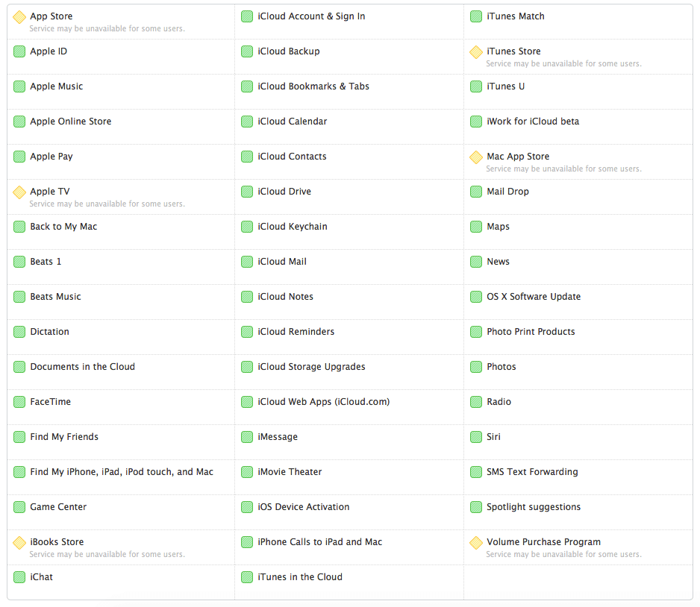Select Find My iPhone, iPad, iPod touch, and Mac

click(122, 472)
